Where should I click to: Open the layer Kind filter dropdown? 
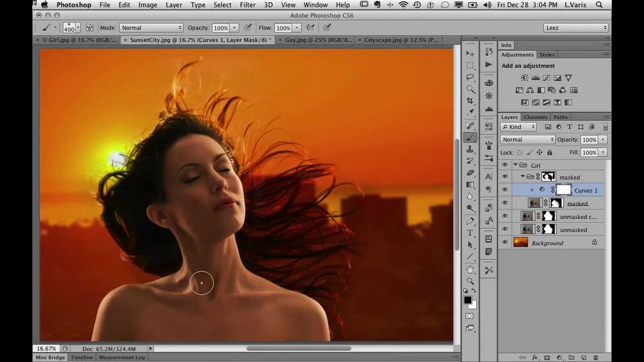(519, 127)
